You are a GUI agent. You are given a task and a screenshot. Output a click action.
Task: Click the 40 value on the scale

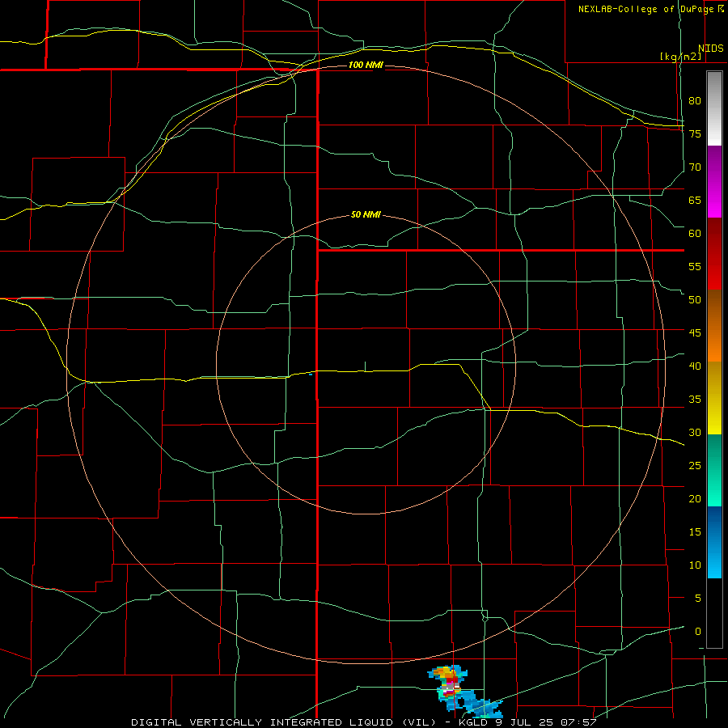695,366
